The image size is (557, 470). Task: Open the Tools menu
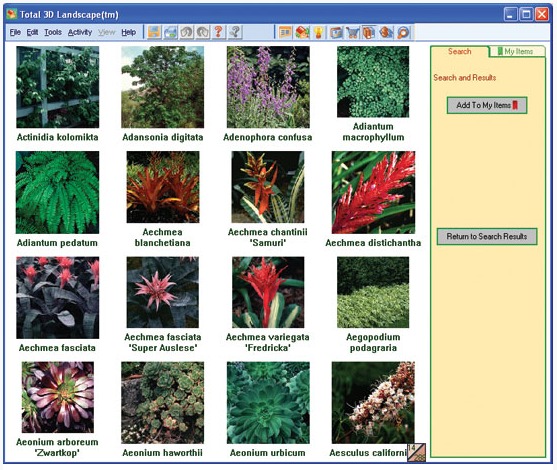53,32
